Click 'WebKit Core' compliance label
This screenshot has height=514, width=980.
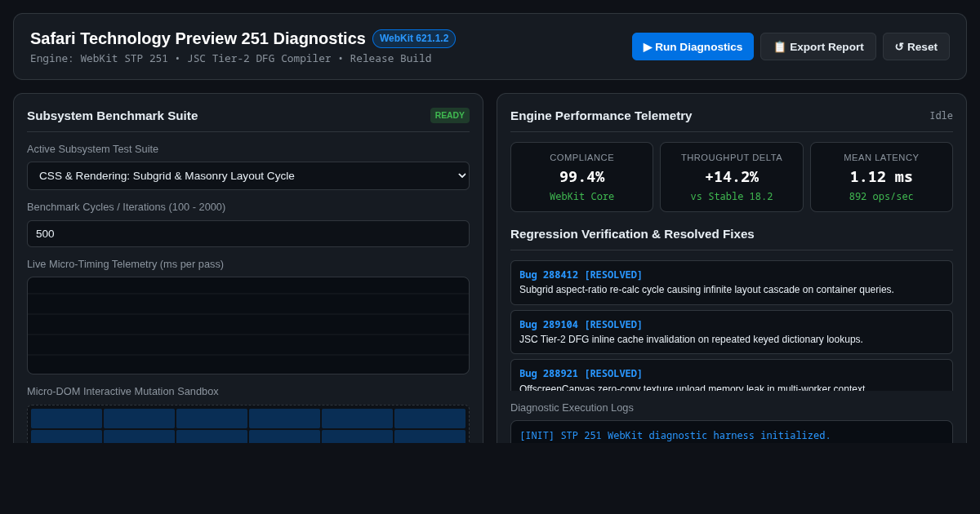581,197
